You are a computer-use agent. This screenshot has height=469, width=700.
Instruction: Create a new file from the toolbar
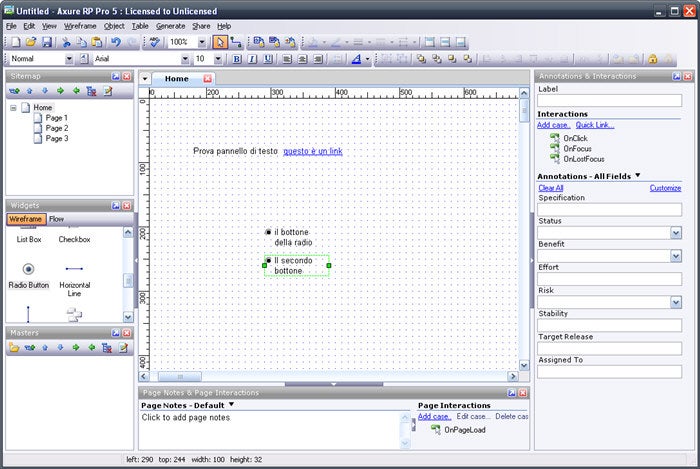pos(16,42)
